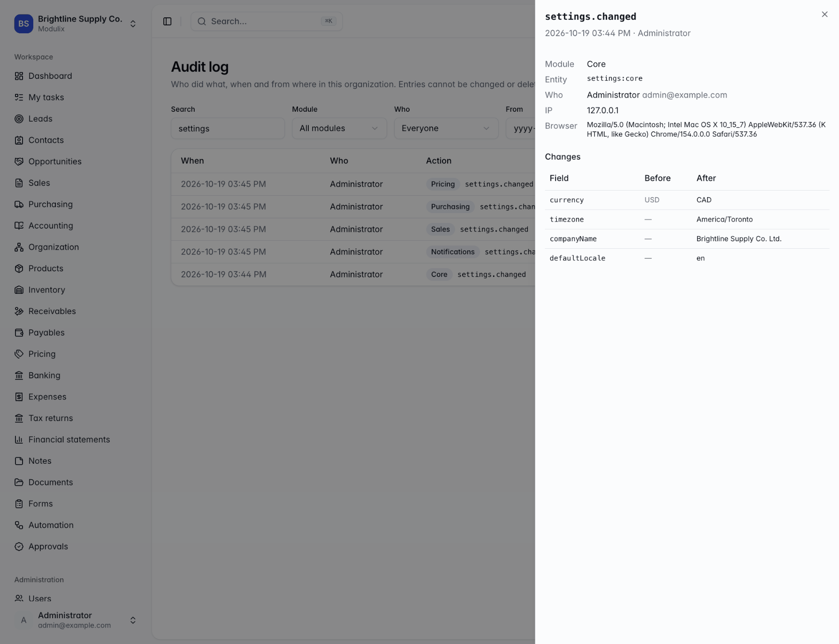839x644 pixels.
Task: Click the Financial statements chart icon
Action: tap(19, 439)
